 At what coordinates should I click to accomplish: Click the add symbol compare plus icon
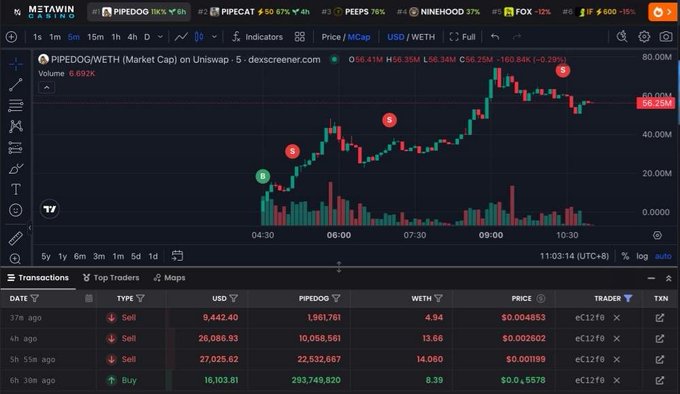click(11, 37)
